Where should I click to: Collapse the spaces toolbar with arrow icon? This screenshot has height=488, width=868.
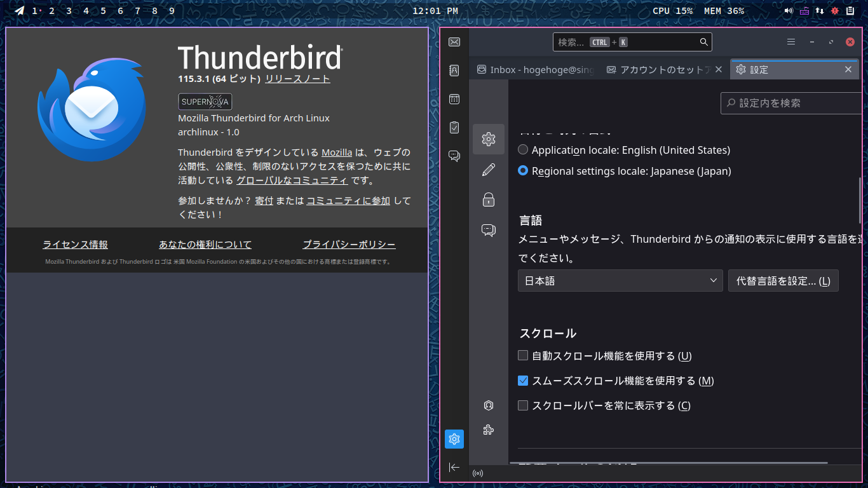pos(454,468)
